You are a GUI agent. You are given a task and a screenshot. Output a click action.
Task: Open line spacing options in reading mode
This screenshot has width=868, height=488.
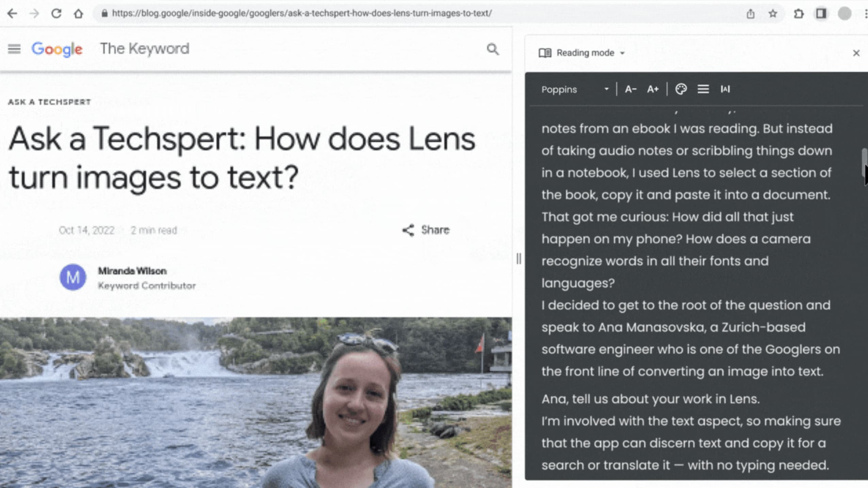click(x=703, y=89)
